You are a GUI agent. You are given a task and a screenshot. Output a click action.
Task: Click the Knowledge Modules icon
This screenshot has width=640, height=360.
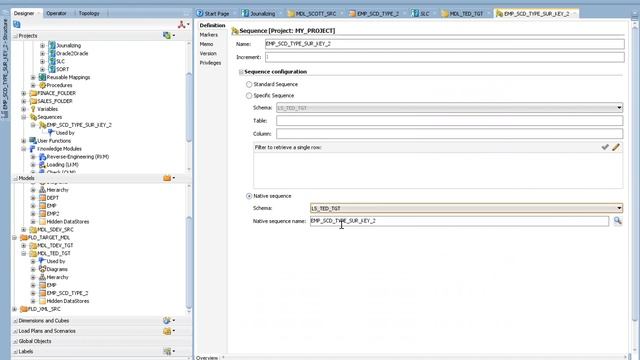coord(33,149)
